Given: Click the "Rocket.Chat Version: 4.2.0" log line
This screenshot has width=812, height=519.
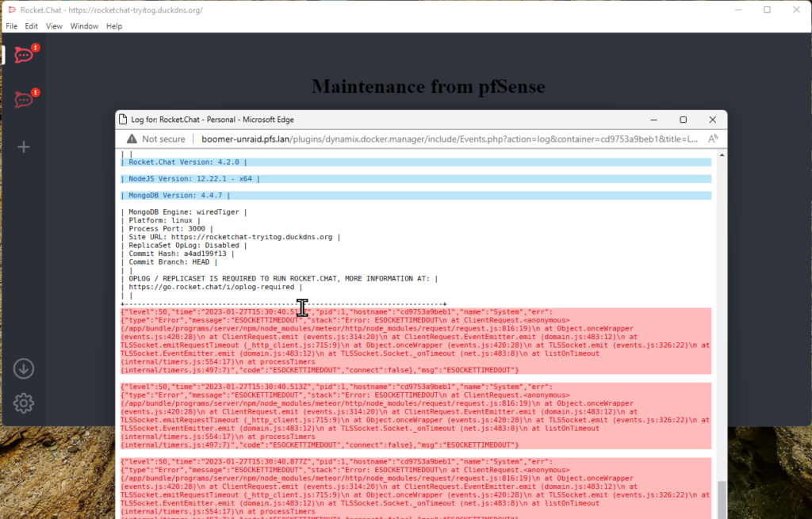Looking at the screenshot, I should pyautogui.click(x=416, y=162).
